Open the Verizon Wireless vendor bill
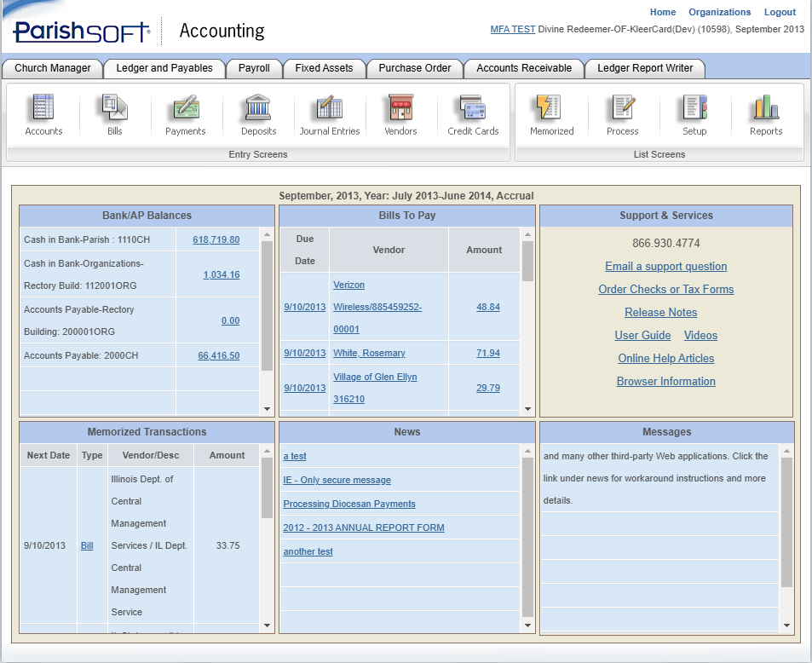812x663 pixels. [377, 307]
